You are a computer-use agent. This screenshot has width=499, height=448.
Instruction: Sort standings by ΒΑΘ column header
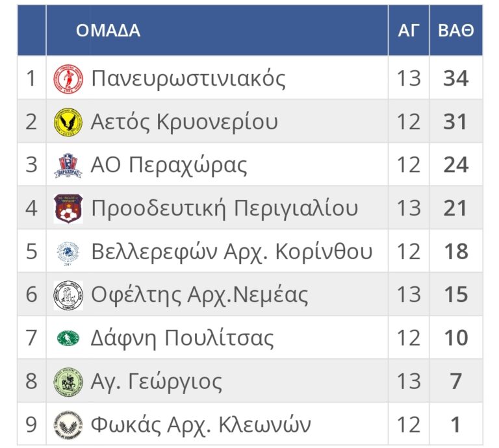(x=455, y=31)
